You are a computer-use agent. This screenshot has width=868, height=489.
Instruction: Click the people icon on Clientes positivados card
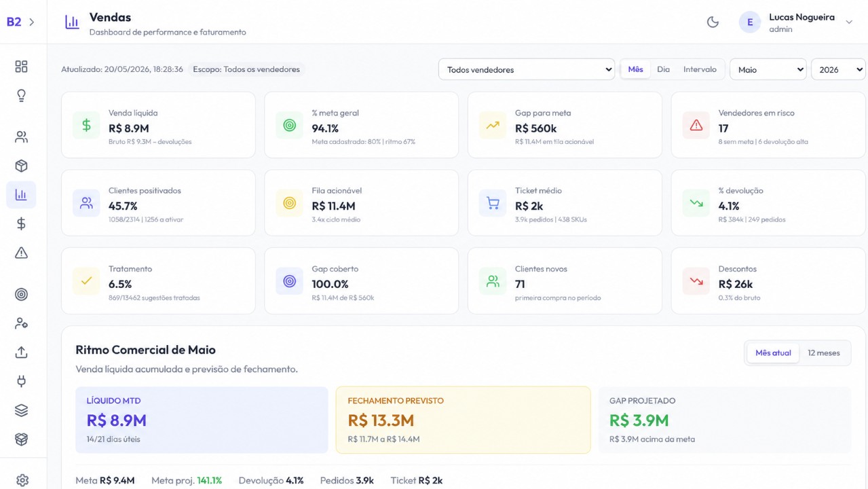86,203
